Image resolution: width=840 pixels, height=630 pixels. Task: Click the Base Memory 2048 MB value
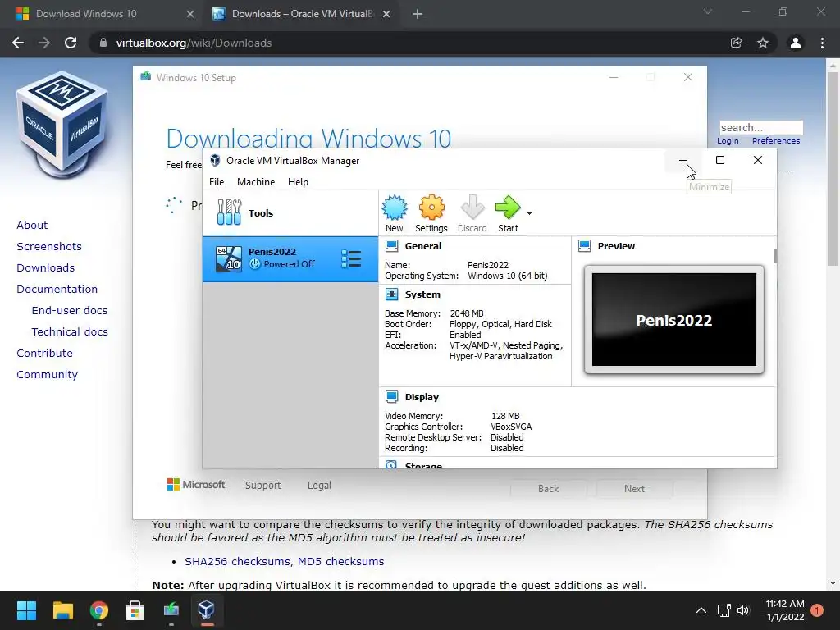pyautogui.click(x=467, y=313)
